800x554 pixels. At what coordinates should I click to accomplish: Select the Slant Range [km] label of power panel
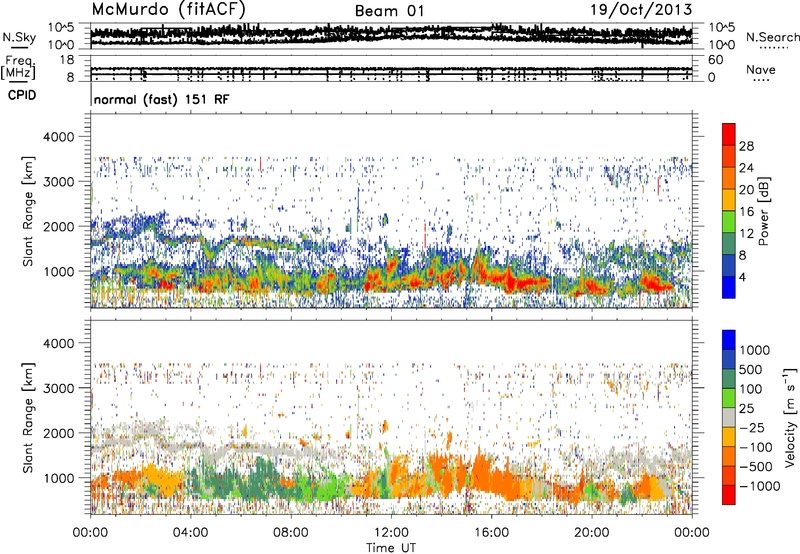[28, 211]
